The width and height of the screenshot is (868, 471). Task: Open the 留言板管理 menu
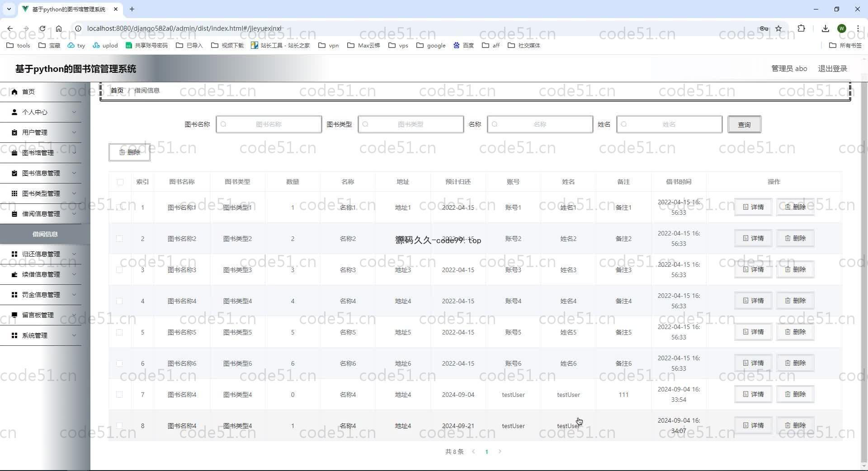pyautogui.click(x=41, y=315)
